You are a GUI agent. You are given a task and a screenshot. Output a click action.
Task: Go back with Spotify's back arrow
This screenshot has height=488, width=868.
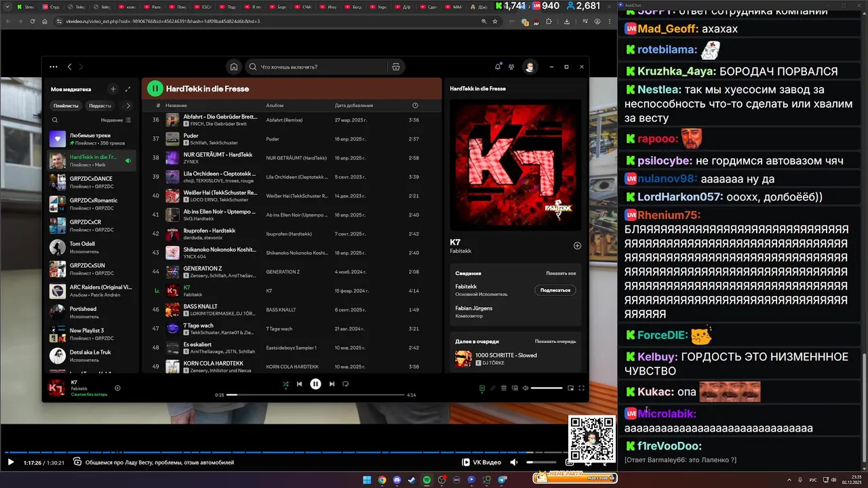(69, 67)
